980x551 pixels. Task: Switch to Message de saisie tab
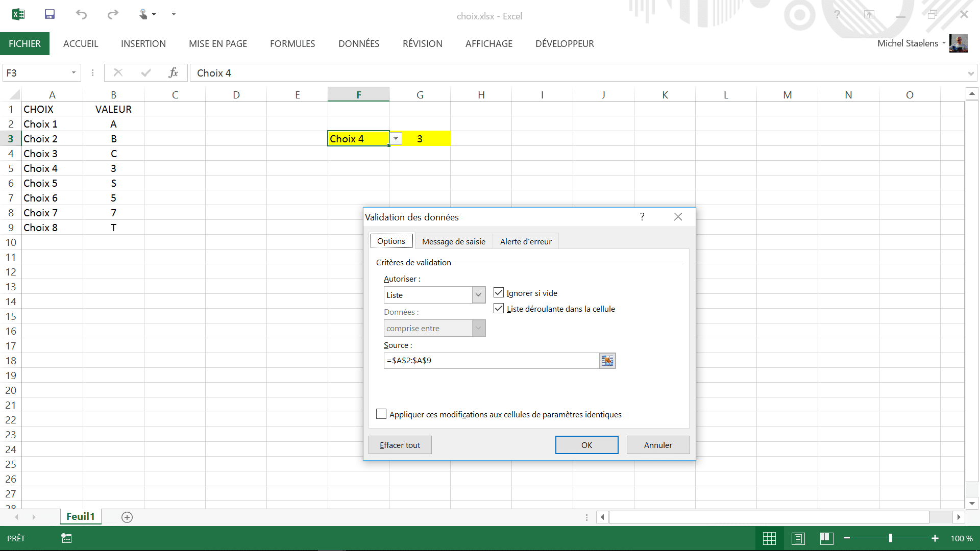point(453,241)
